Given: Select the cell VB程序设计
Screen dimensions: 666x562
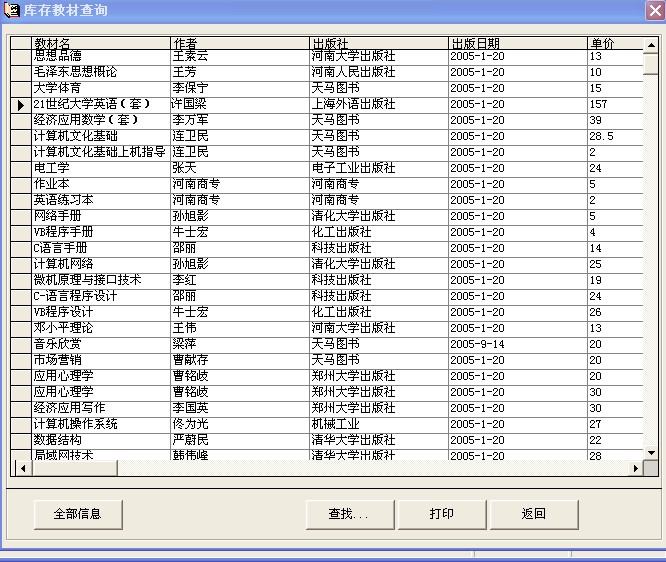Looking at the screenshot, I should coord(101,313).
